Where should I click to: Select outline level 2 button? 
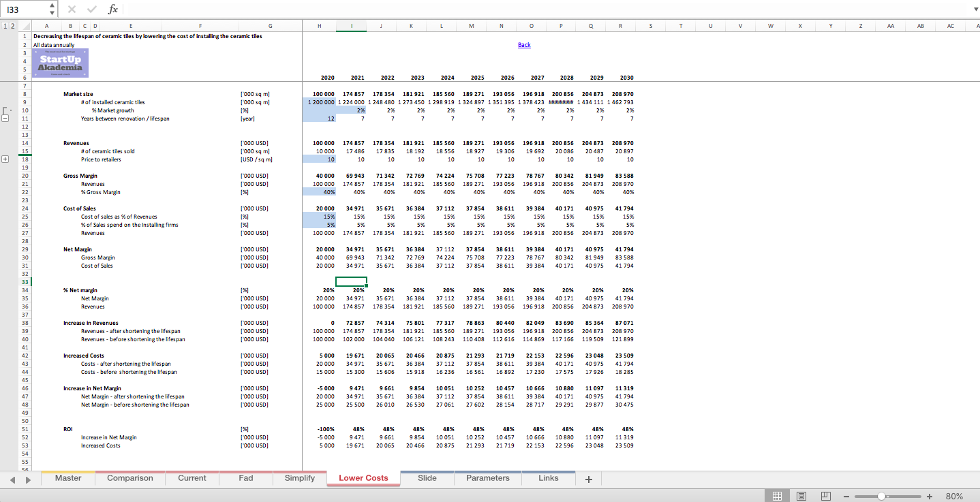[12, 25]
